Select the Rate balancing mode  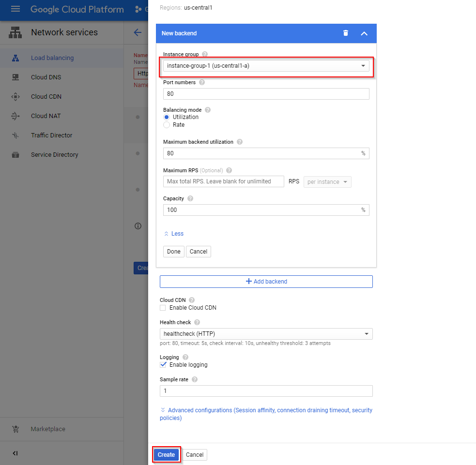click(x=167, y=125)
